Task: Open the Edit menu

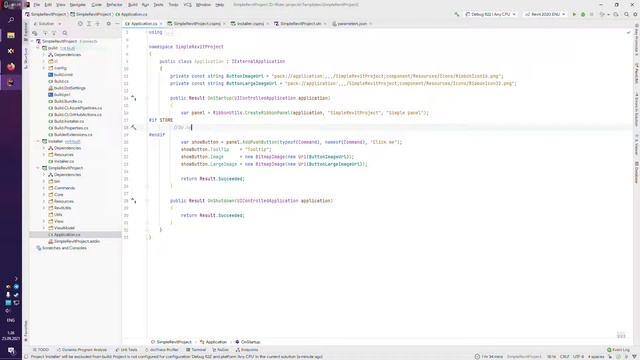Action: click(48, 4)
